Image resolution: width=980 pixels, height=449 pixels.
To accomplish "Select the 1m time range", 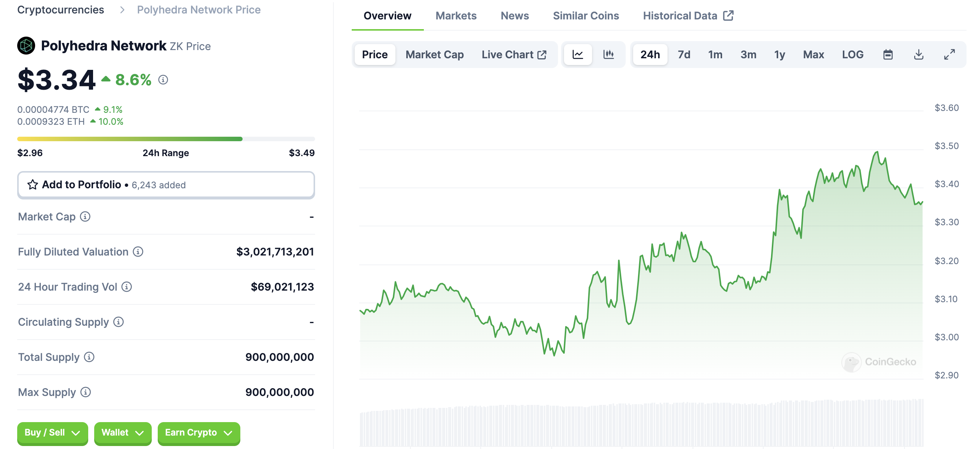I will tap(715, 55).
